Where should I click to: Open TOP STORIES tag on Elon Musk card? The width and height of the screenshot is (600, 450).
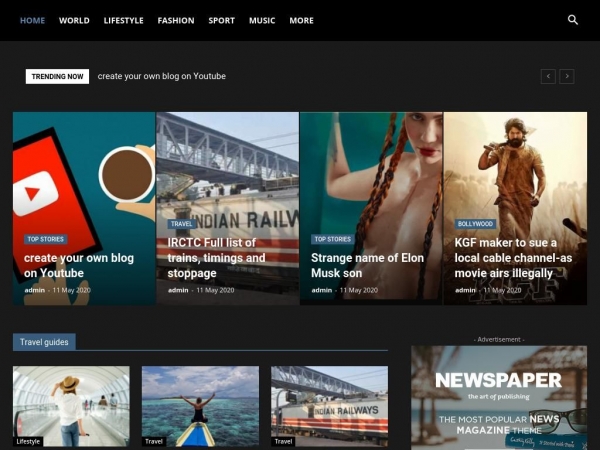tap(333, 239)
